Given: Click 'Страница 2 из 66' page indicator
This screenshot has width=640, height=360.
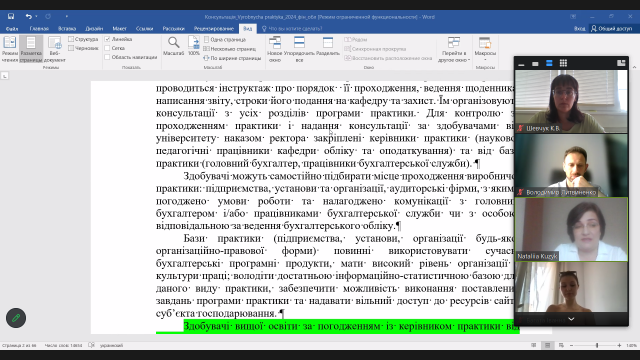Looking at the screenshot, I should [x=19, y=345].
